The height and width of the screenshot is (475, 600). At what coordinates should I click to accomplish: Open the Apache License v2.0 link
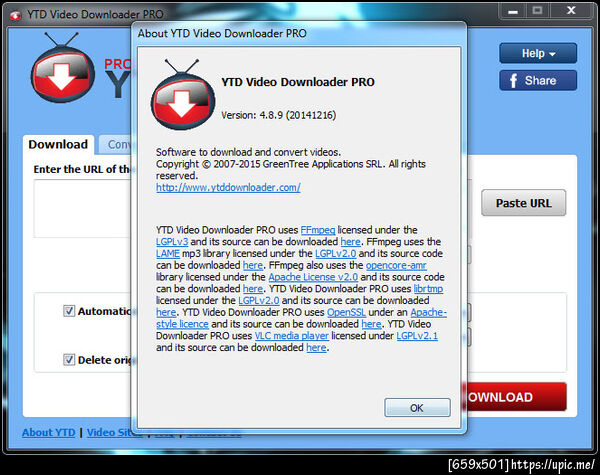pyautogui.click(x=313, y=277)
